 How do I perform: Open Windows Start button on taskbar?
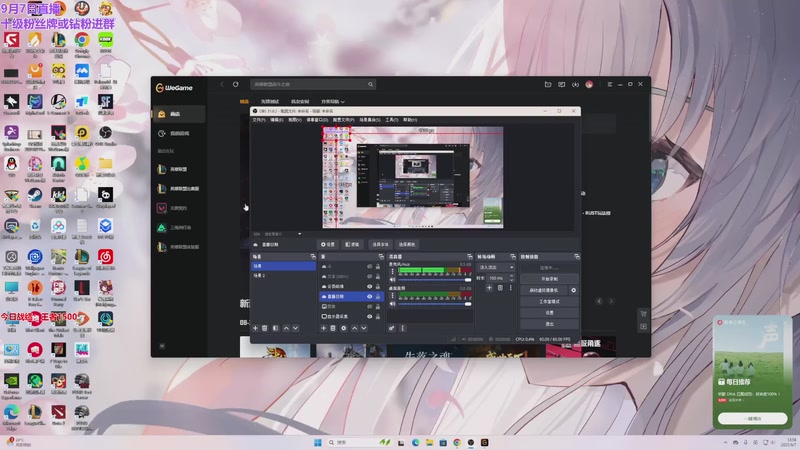pos(318,442)
